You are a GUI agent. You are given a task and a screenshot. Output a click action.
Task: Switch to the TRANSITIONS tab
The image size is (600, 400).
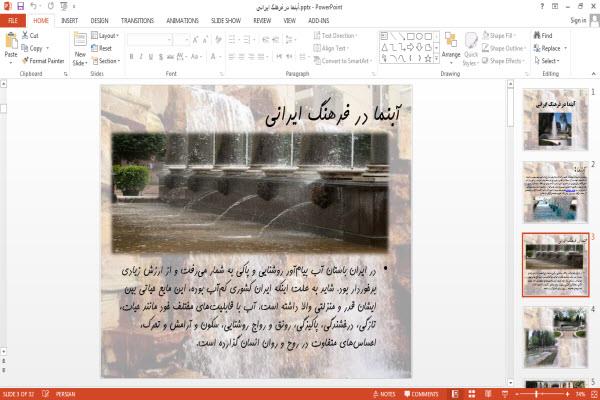point(137,21)
